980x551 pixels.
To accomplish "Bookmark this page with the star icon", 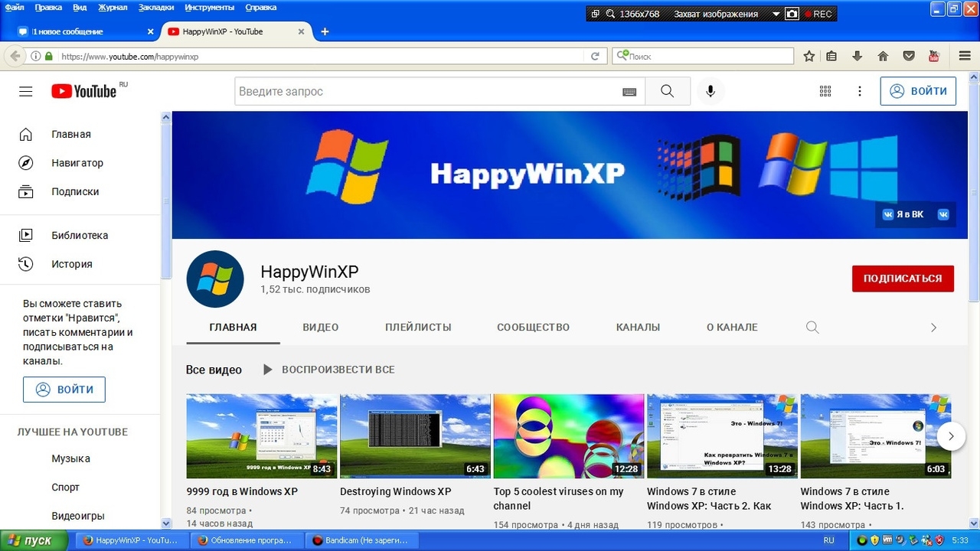I will [809, 56].
